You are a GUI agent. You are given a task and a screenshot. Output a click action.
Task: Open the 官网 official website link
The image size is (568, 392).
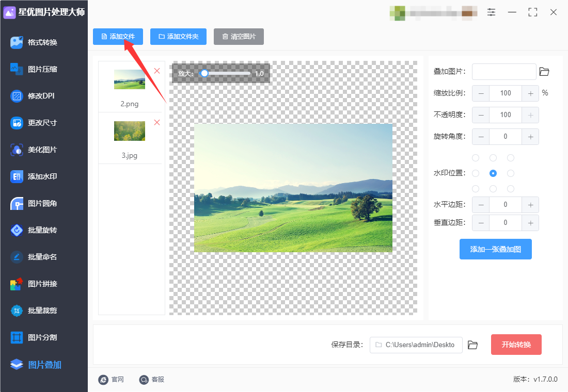coord(111,379)
